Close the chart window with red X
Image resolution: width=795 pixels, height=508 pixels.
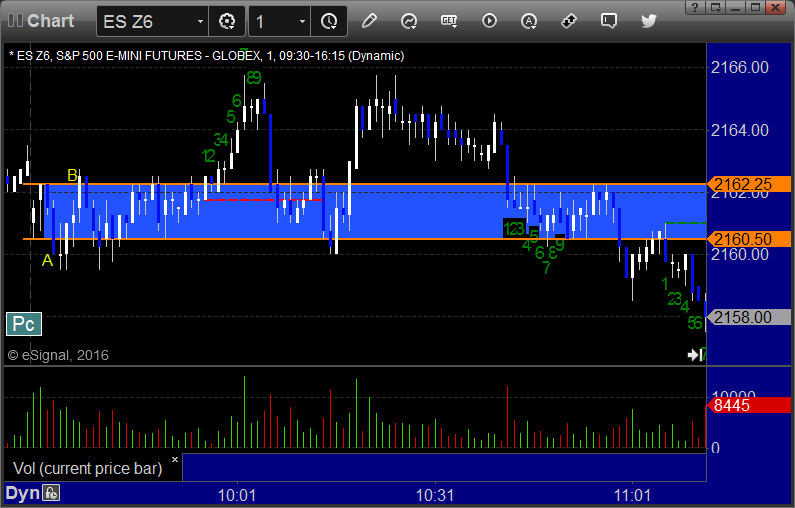[776, 7]
